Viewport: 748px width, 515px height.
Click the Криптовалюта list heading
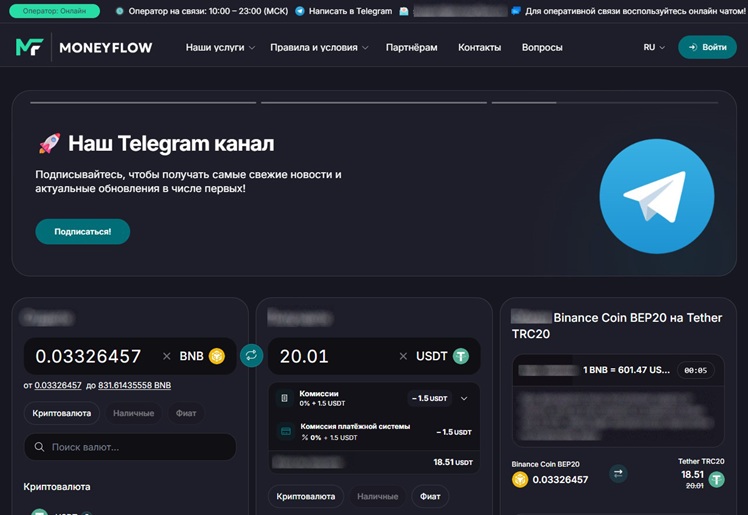coord(57,487)
